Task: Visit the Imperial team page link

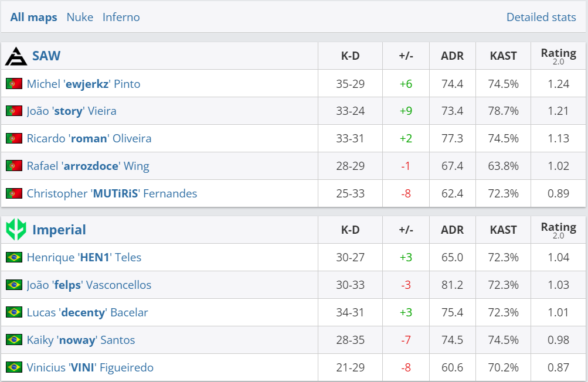Action: [x=59, y=230]
